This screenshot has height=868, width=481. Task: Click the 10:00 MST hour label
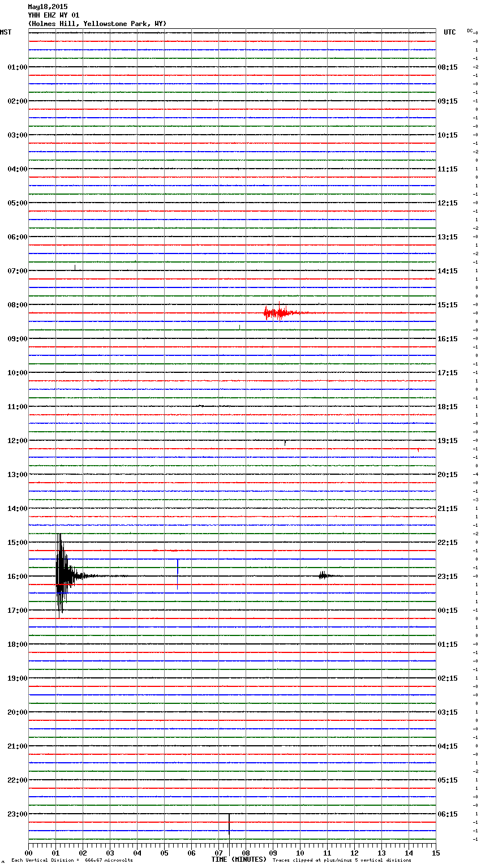[18, 373]
